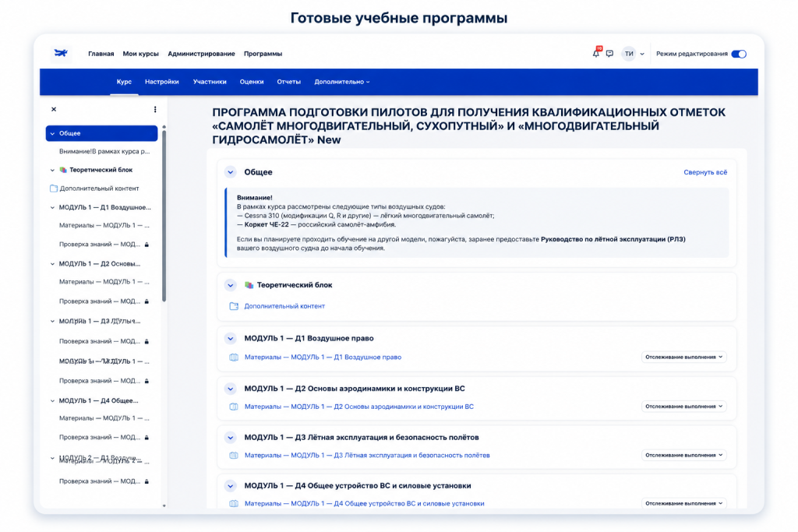Screen dimensions: 798x532
Task: Open Администрирование in top menu
Action: [201, 54]
